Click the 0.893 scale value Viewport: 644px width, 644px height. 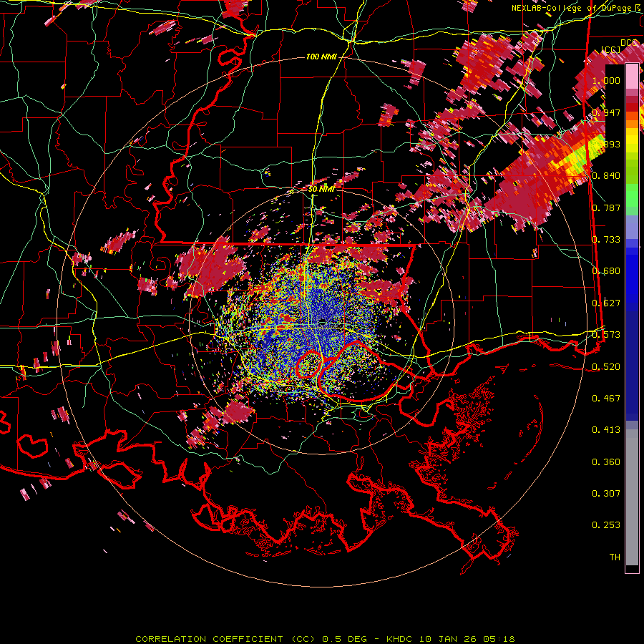pyautogui.click(x=606, y=144)
